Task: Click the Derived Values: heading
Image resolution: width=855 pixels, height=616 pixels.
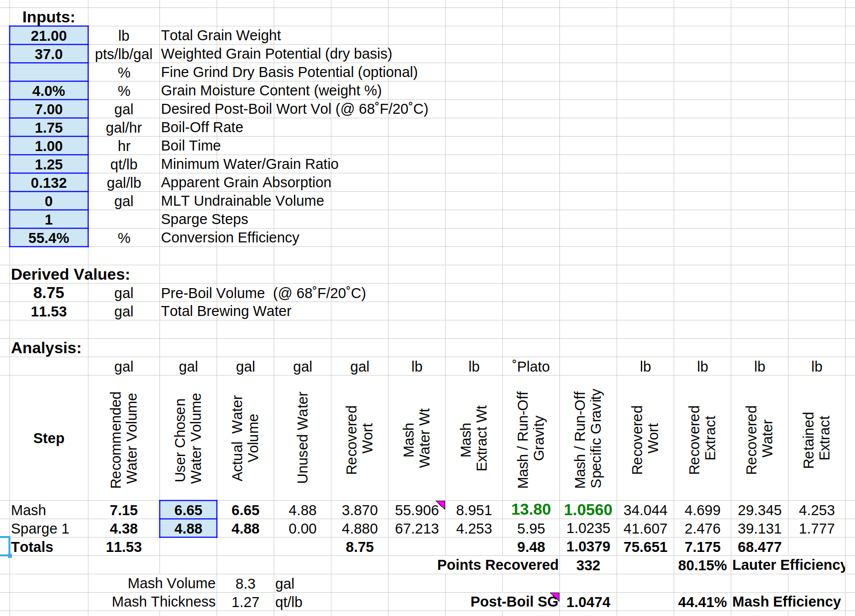Action: 71,274
